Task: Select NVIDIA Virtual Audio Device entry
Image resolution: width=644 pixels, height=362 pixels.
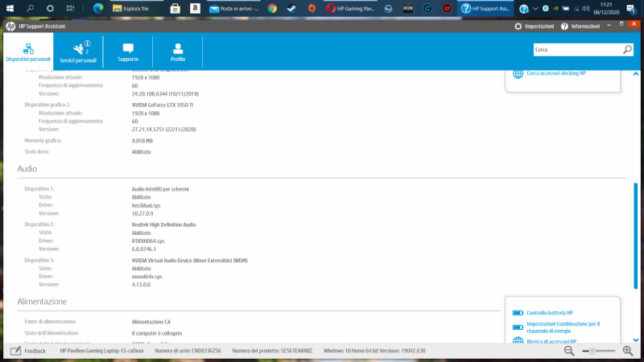Action: point(189,261)
